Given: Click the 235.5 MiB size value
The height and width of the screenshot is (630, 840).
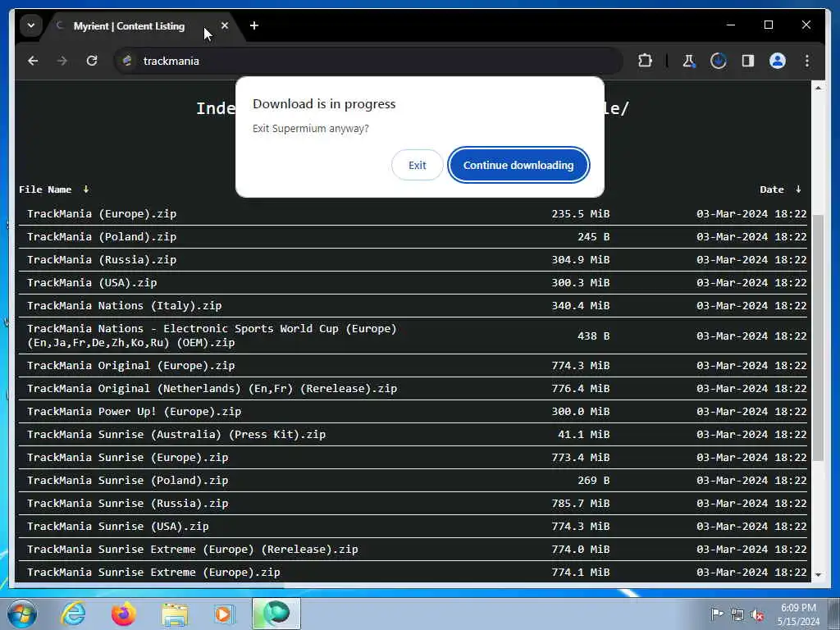Looking at the screenshot, I should point(581,214).
